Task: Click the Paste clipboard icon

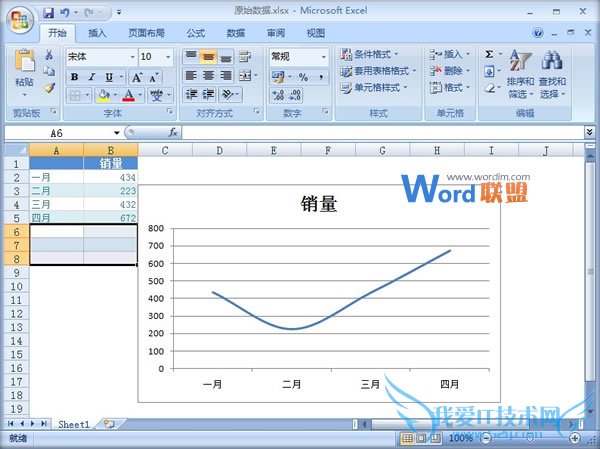Action: [24, 61]
